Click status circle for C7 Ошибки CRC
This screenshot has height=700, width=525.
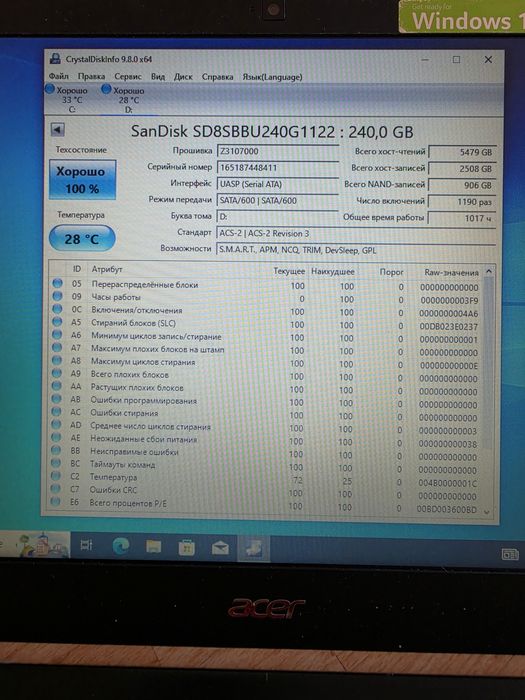[55, 489]
